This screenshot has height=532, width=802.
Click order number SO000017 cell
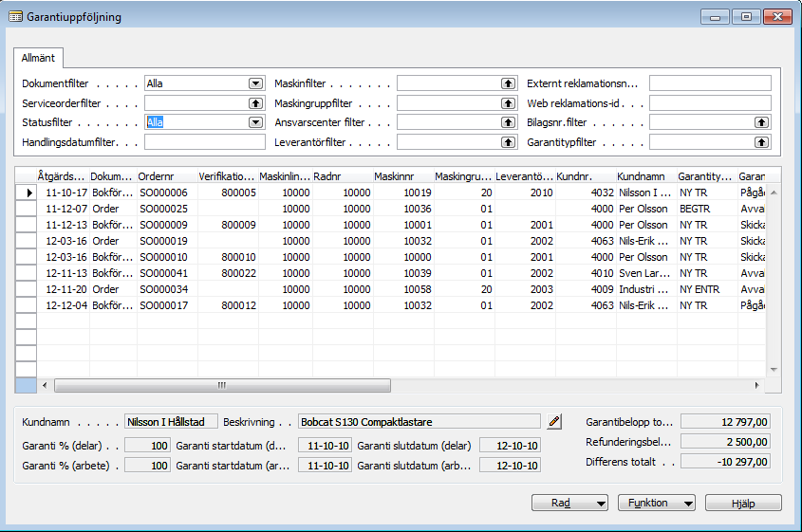pos(167,305)
